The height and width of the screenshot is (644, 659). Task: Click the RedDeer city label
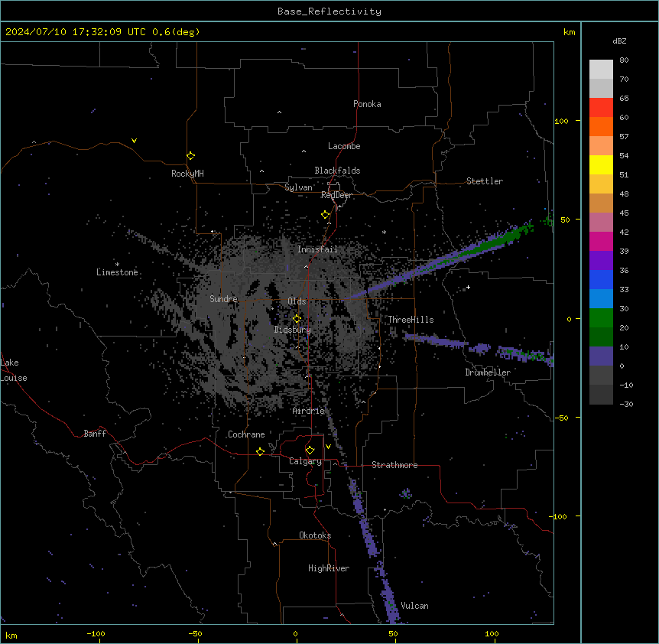click(x=336, y=195)
